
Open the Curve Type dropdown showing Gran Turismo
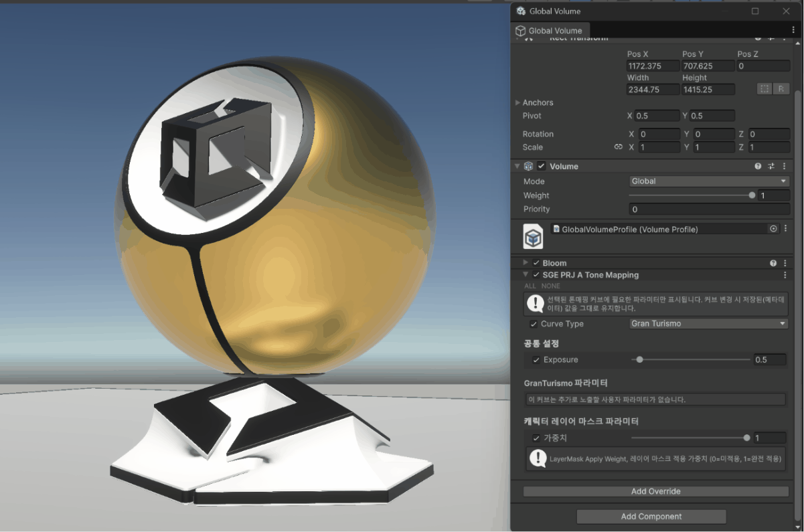pos(709,324)
